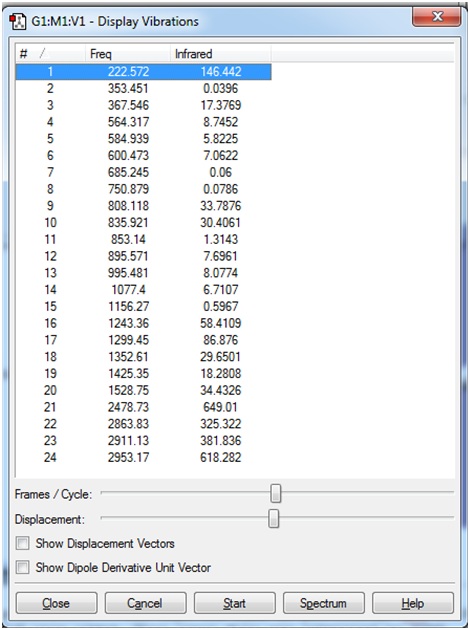Click the infrared value 0.0396
Viewport: 468px width, 629px height.
221,88
